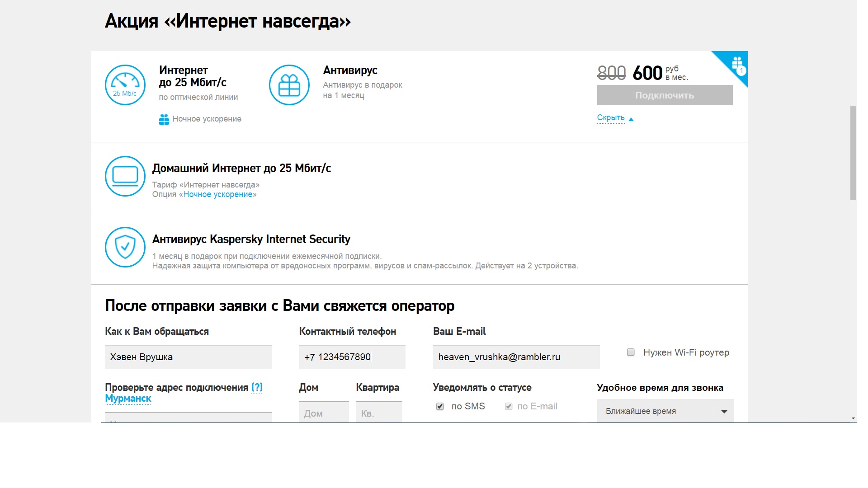Click the laptop home internet icon

tap(125, 176)
